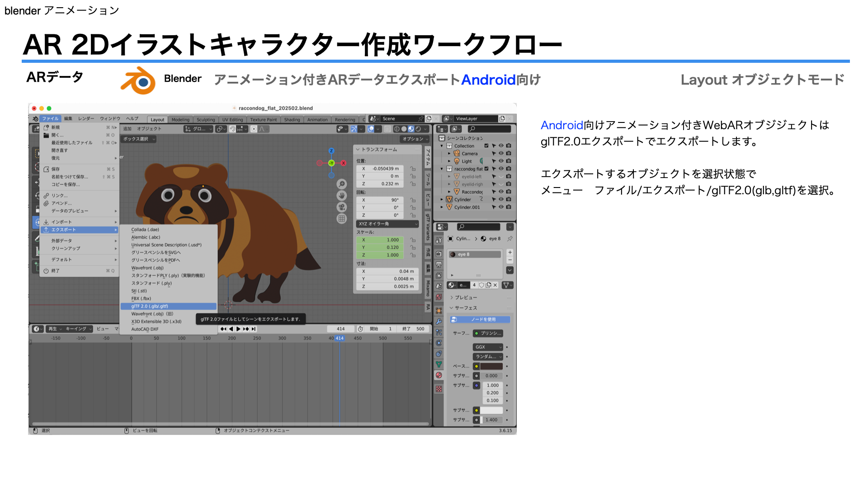
Task: Open 再生 playback dropdown in timeline
Action: 55,329
